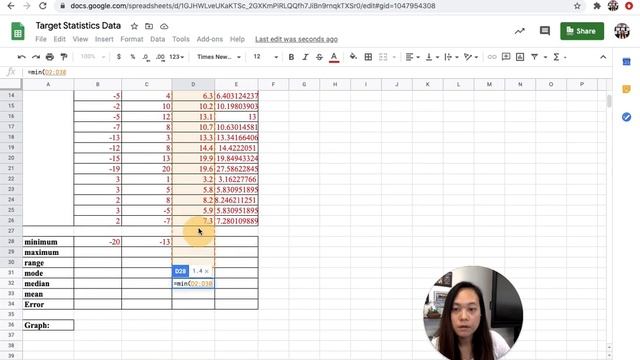This screenshot has width=640, height=360.
Task: Open the borders tool
Action: coord(368,57)
